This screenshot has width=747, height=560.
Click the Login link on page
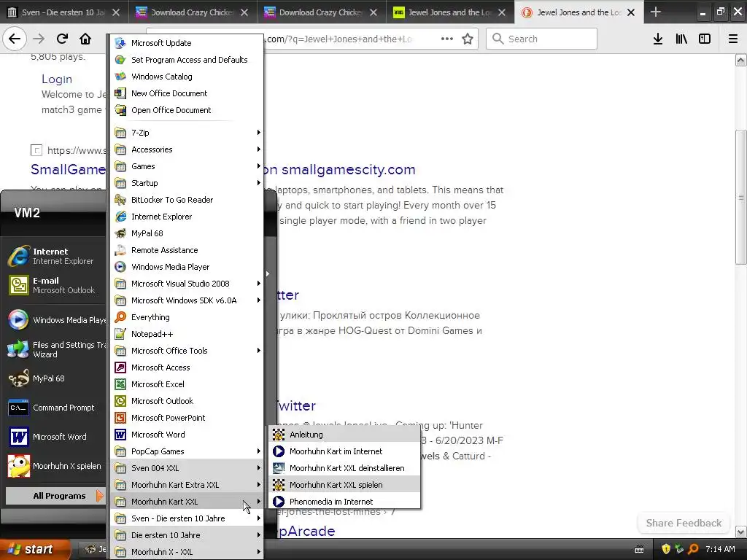point(57,79)
